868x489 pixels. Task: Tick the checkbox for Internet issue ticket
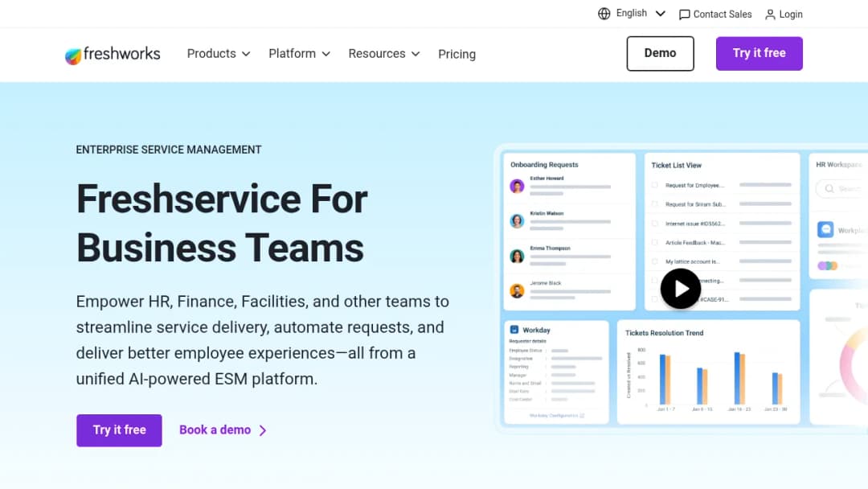pos(655,223)
